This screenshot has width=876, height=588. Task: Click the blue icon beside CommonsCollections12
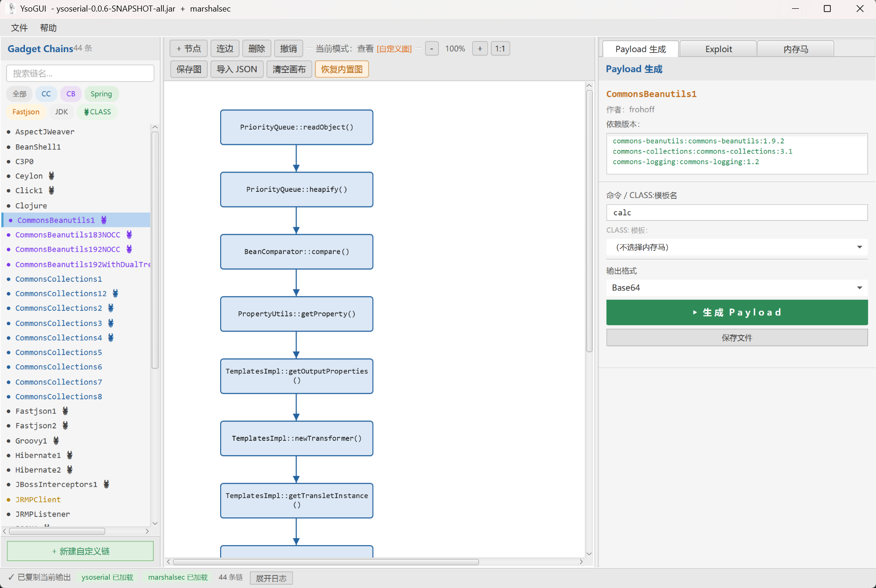click(x=115, y=293)
